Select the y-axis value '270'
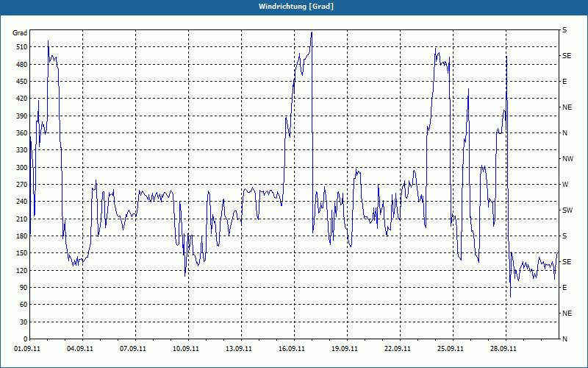 point(22,185)
